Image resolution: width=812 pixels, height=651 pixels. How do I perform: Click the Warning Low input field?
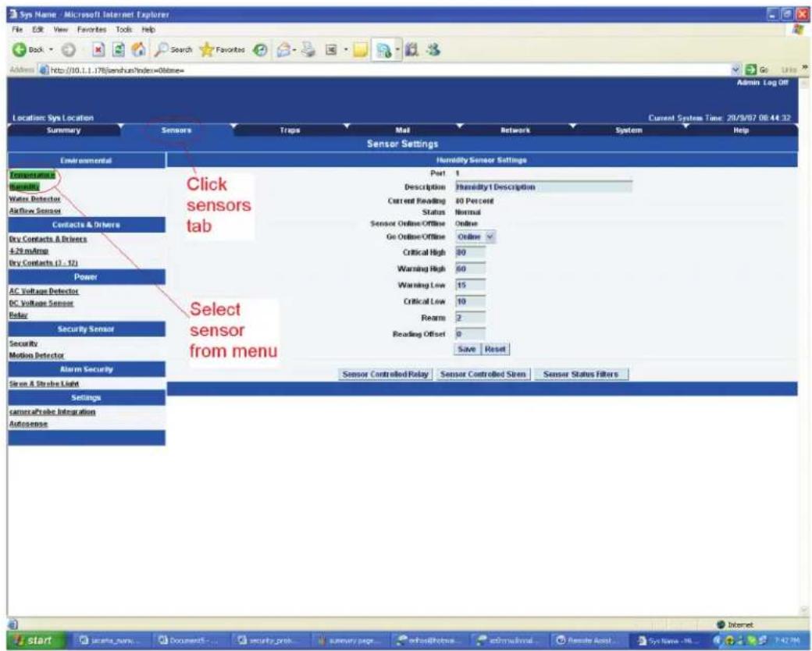[470, 286]
